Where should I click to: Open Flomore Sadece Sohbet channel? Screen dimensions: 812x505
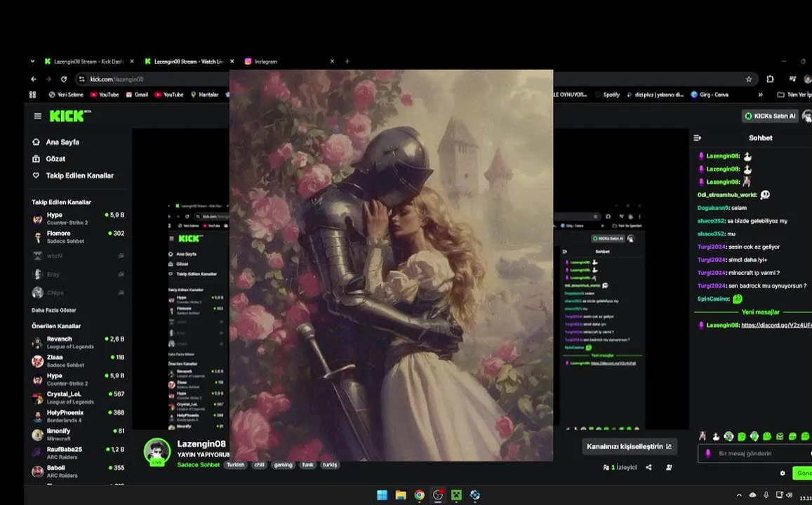pos(78,237)
